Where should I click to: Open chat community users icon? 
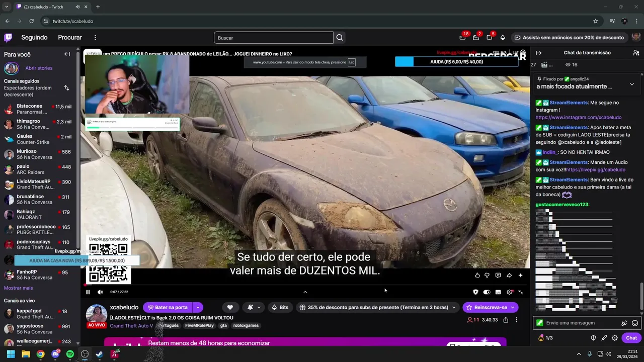[636, 53]
